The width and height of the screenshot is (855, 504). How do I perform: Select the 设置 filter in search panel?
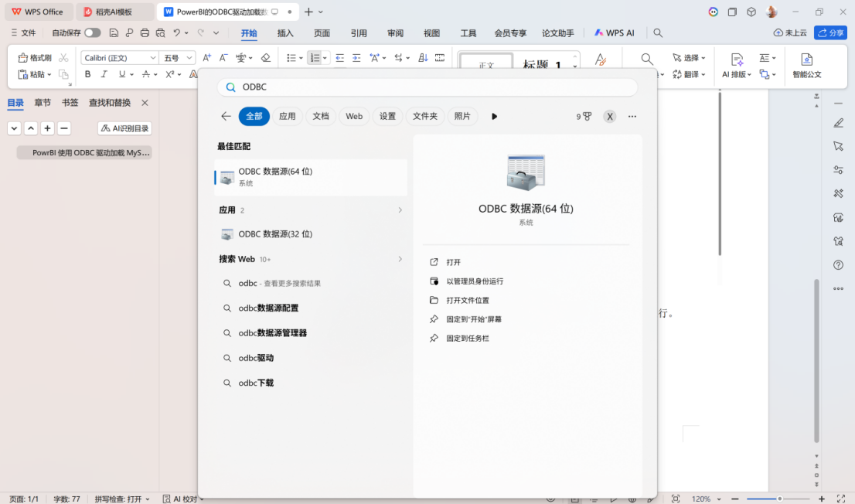[388, 116]
